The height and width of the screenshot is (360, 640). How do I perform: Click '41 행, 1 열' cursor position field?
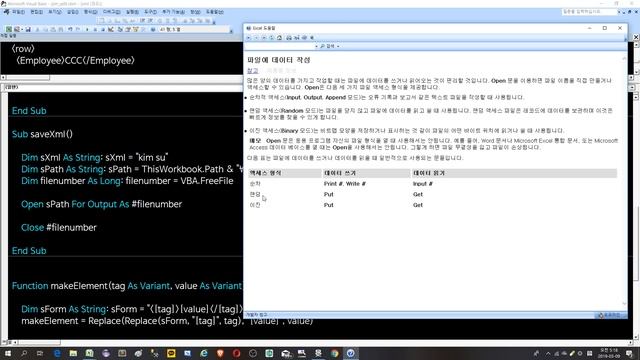[x=194, y=29]
